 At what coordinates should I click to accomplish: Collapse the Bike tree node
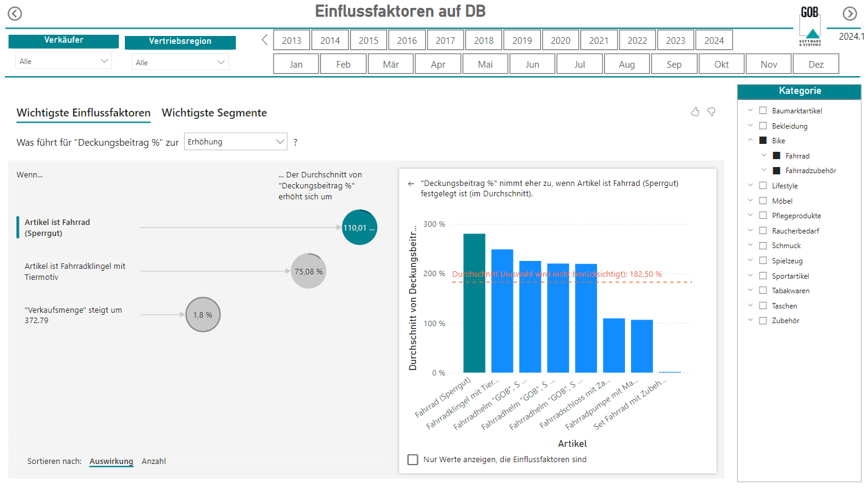tap(750, 141)
